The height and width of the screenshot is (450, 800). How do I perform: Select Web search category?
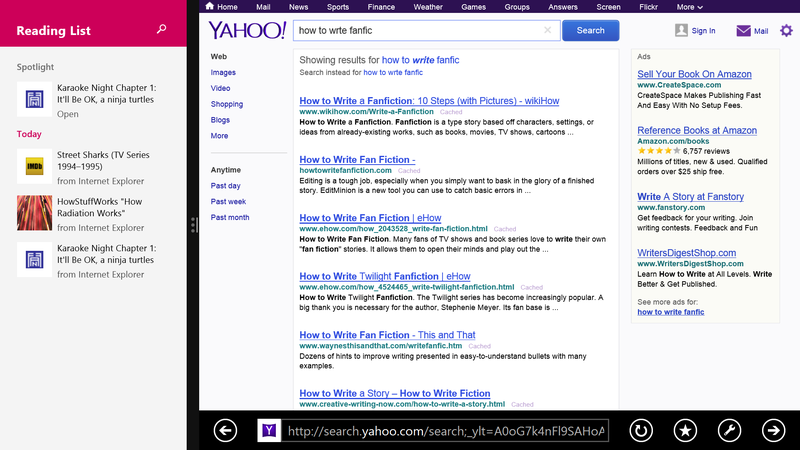[x=218, y=57]
